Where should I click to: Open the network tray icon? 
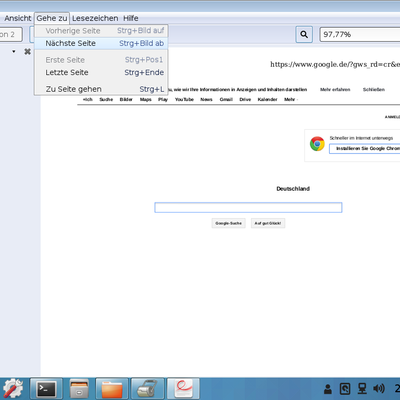(x=362, y=389)
